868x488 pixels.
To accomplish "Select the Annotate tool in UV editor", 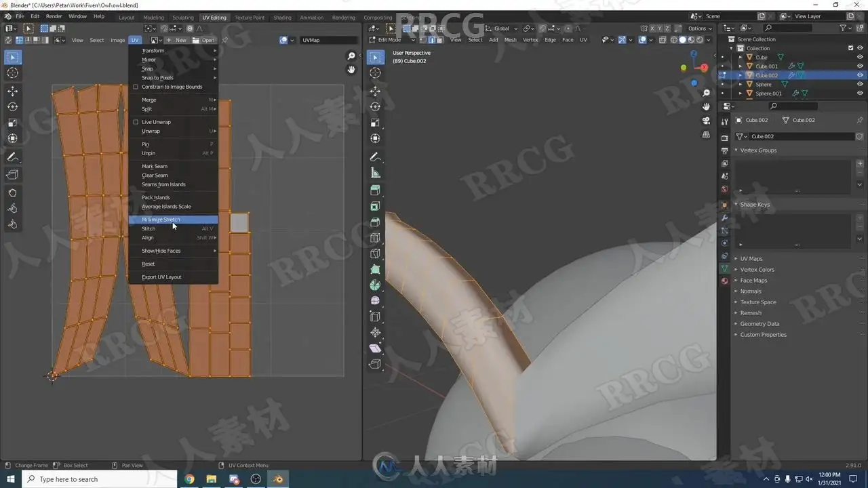I will click(x=13, y=157).
